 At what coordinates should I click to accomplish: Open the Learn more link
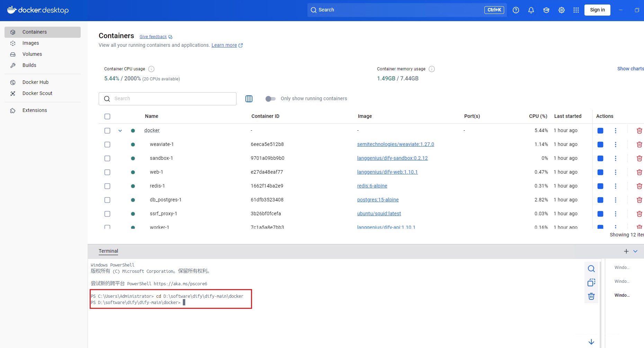(x=227, y=45)
